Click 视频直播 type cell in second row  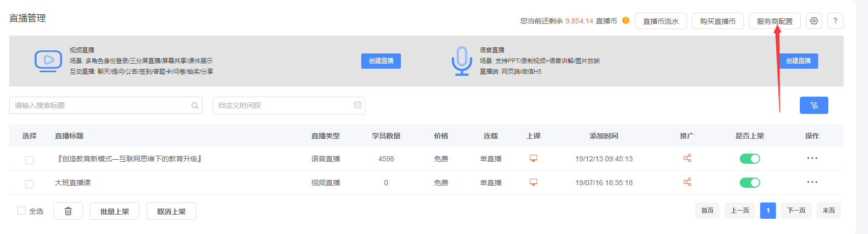click(x=326, y=183)
